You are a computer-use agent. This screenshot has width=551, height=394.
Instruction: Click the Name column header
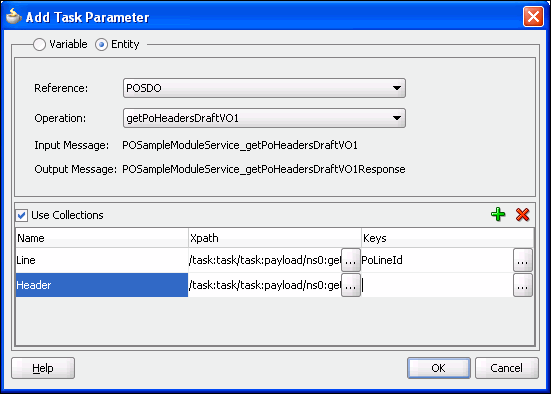coord(102,238)
